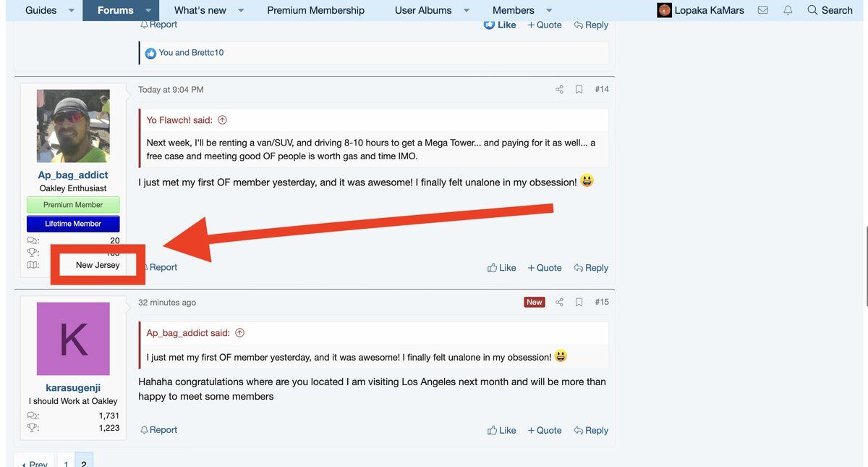The image size is (868, 467).
Task: Reply to karasugenji's post #15
Action: pos(590,430)
